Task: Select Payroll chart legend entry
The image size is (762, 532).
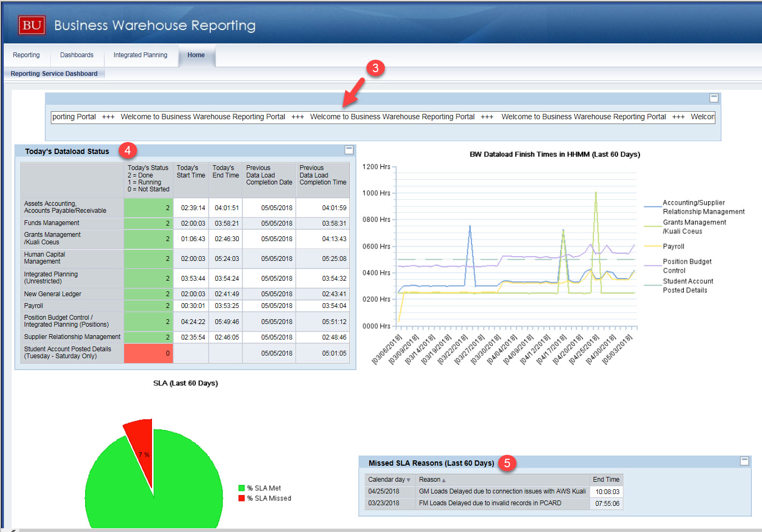Action: 665,246
